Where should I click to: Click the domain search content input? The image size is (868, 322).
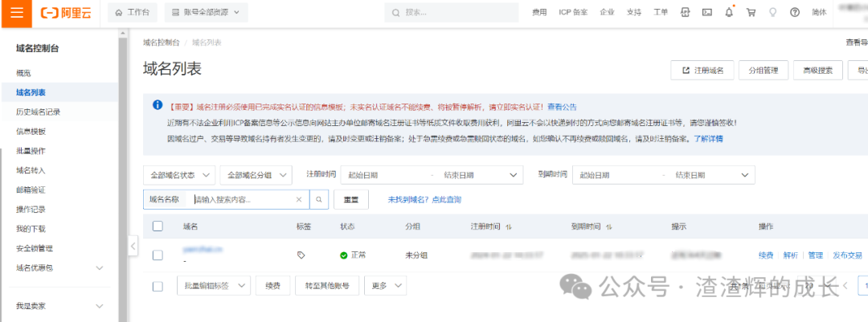pos(243,200)
